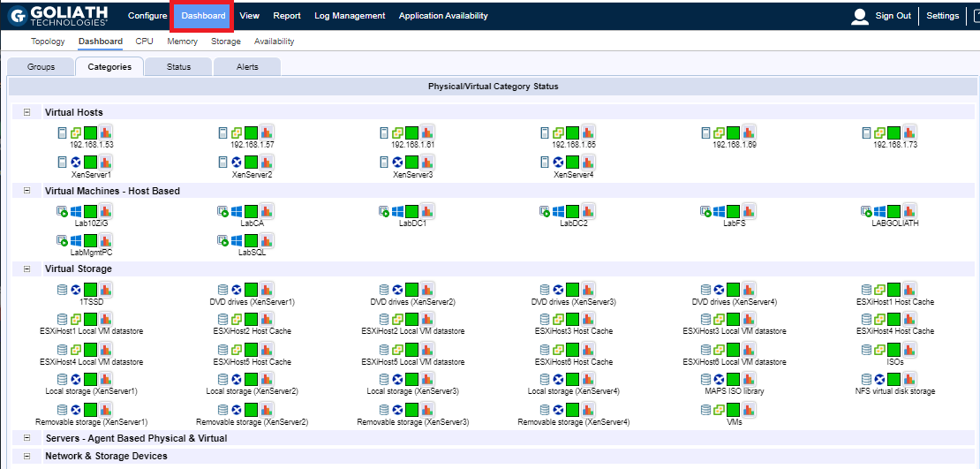Collapse the Virtual Machines - Host Based section
This screenshot has width=980, height=469.
pos(26,191)
